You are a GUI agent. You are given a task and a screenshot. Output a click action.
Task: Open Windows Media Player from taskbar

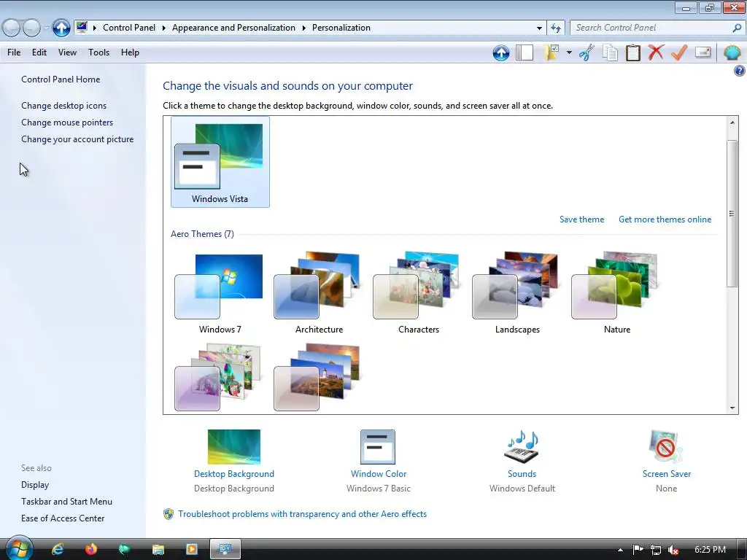point(192,550)
